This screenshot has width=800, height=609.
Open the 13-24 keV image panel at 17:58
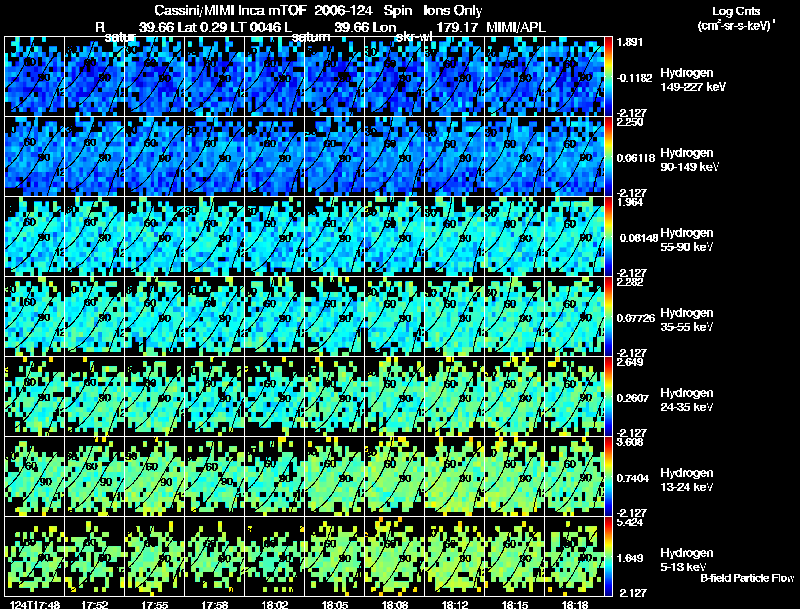tap(215, 477)
